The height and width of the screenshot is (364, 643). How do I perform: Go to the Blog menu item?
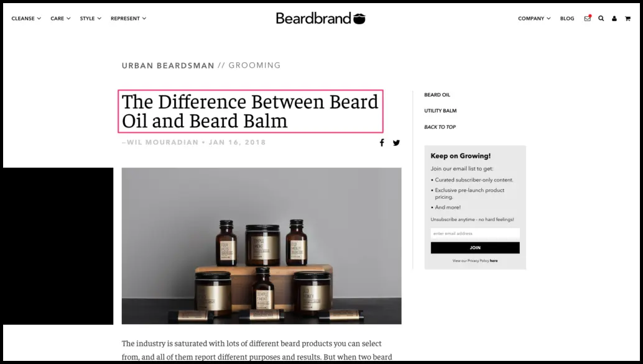tap(567, 19)
